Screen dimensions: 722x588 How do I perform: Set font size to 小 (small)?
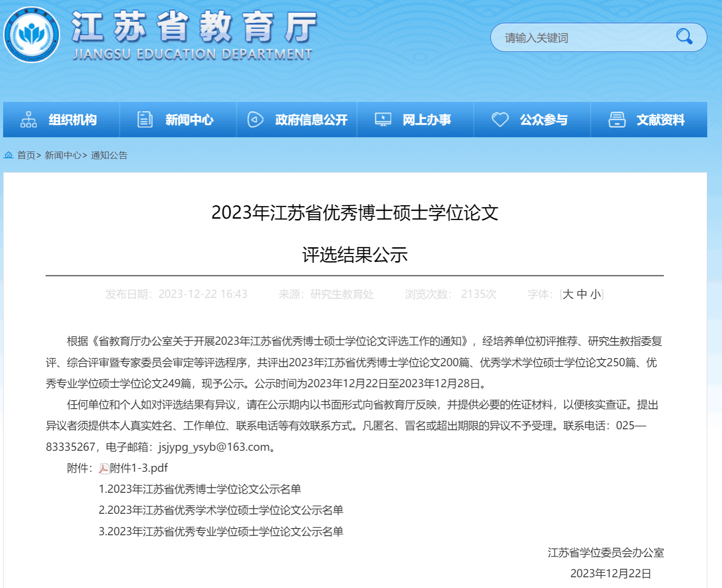tap(595, 294)
